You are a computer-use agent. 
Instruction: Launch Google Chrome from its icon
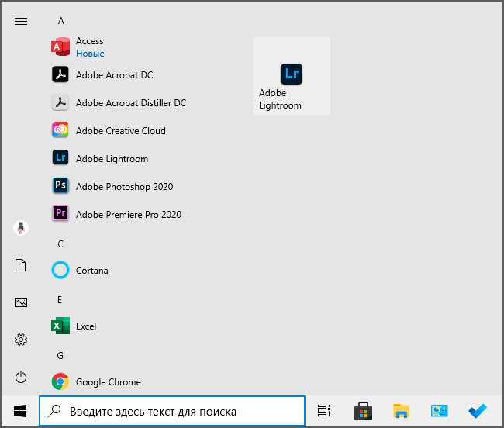pos(60,381)
